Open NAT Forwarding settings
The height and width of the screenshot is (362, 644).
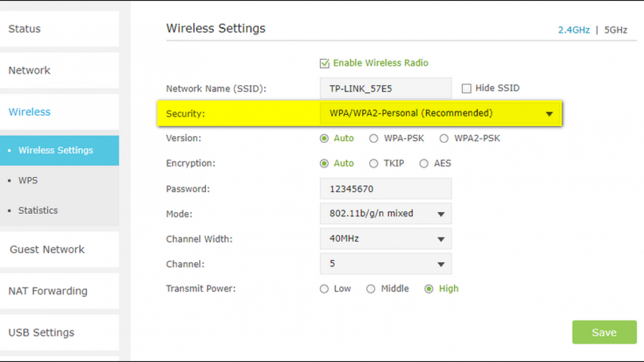point(47,291)
